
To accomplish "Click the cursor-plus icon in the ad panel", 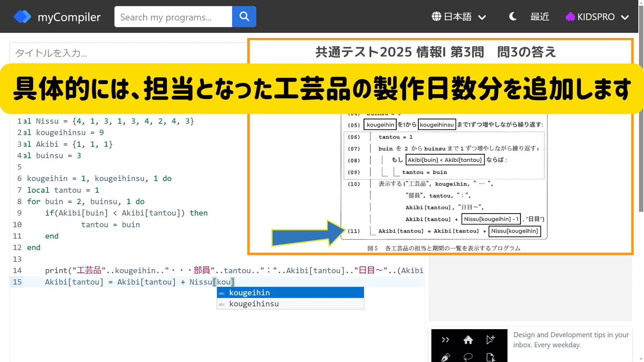I will (x=490, y=340).
